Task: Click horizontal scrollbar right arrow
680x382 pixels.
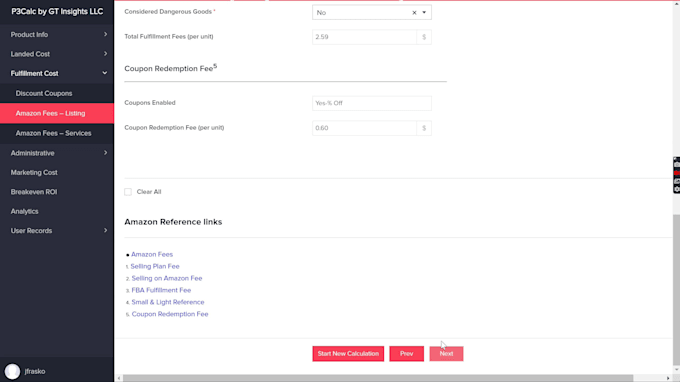Action: click(x=668, y=378)
